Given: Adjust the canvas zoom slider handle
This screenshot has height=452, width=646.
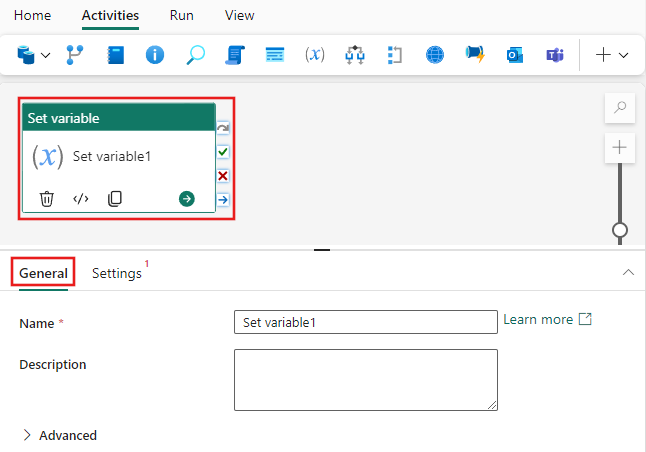Looking at the screenshot, I should tap(620, 230).
